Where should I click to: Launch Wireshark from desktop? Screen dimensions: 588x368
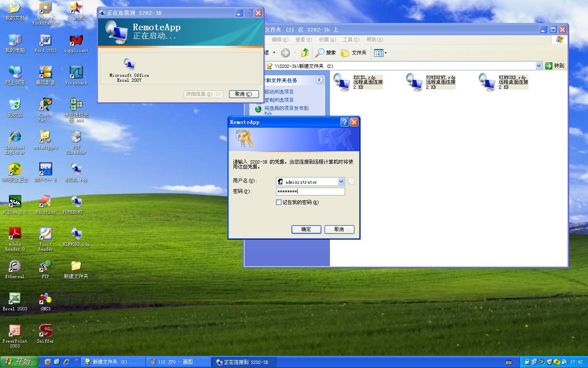[76, 75]
